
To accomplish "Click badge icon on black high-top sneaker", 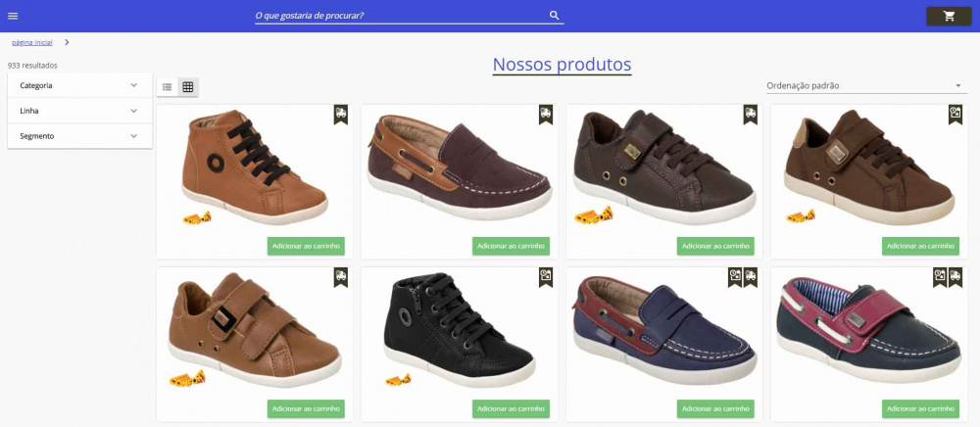I will [x=546, y=277].
